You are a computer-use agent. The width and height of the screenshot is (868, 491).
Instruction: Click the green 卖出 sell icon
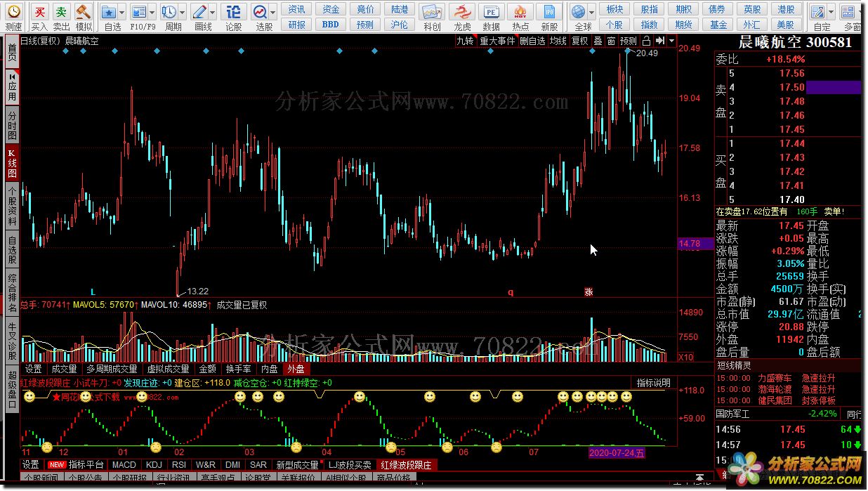(62, 12)
